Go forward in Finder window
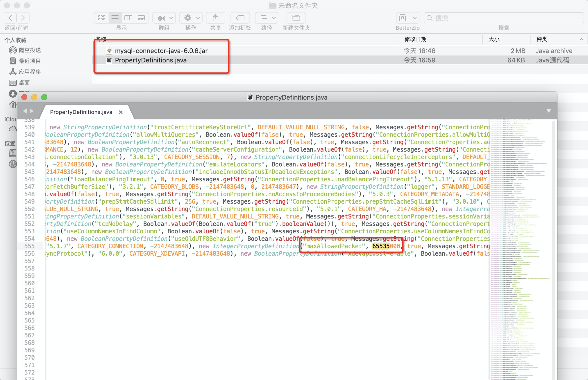588x380 pixels. point(23,18)
